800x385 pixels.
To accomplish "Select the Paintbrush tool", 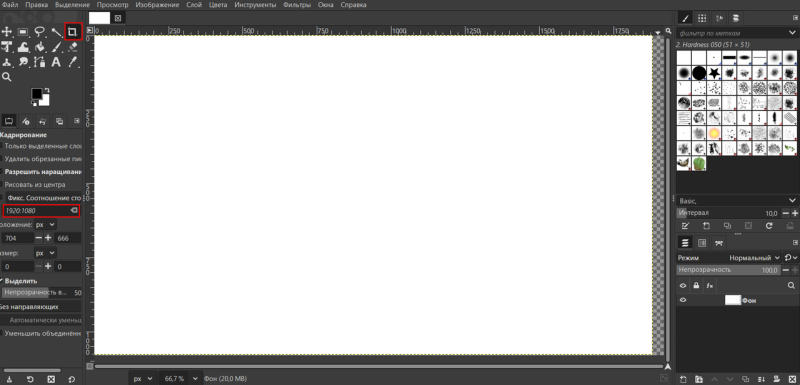I will 57,47.
